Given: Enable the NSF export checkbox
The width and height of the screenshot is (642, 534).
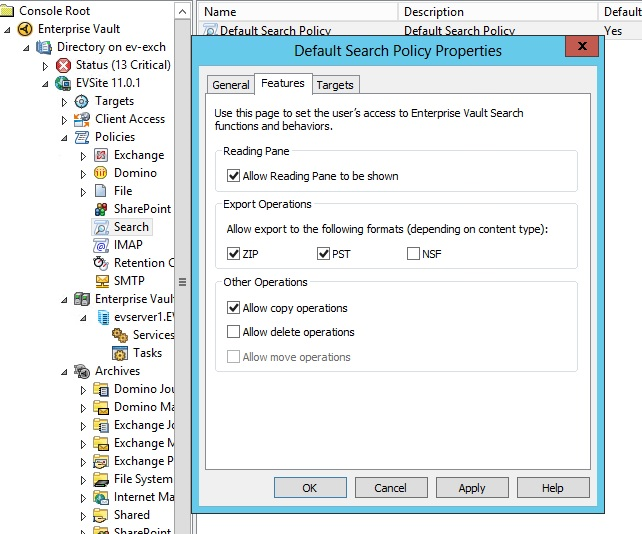Looking at the screenshot, I should (414, 254).
